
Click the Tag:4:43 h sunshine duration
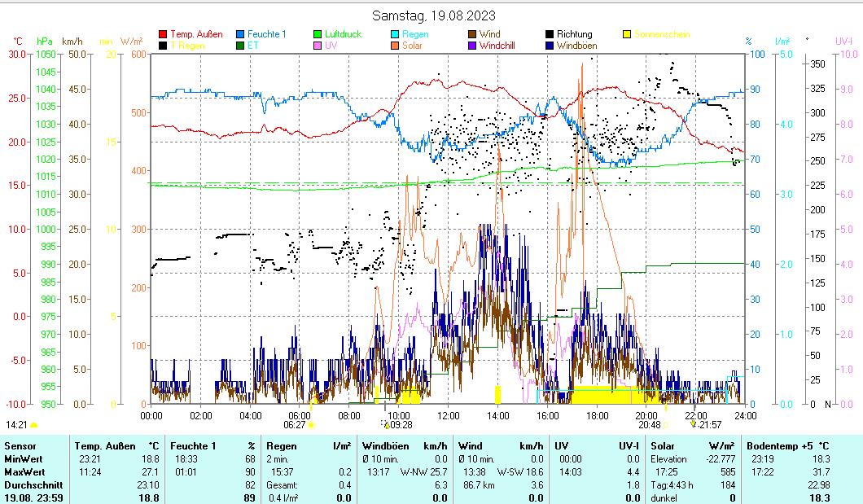(x=672, y=485)
